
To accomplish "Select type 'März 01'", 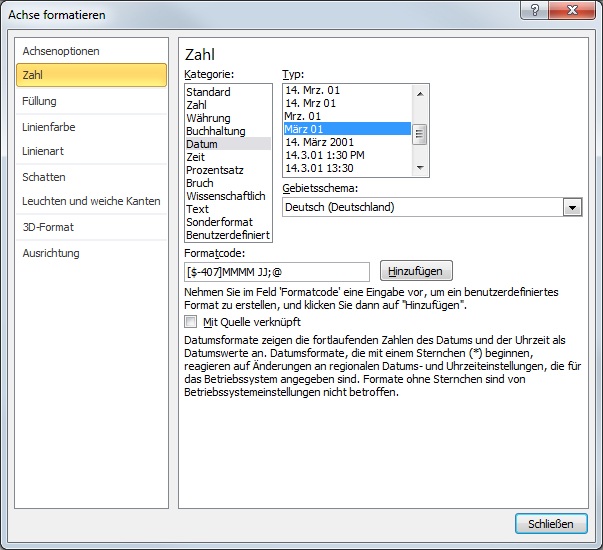I will coord(347,129).
